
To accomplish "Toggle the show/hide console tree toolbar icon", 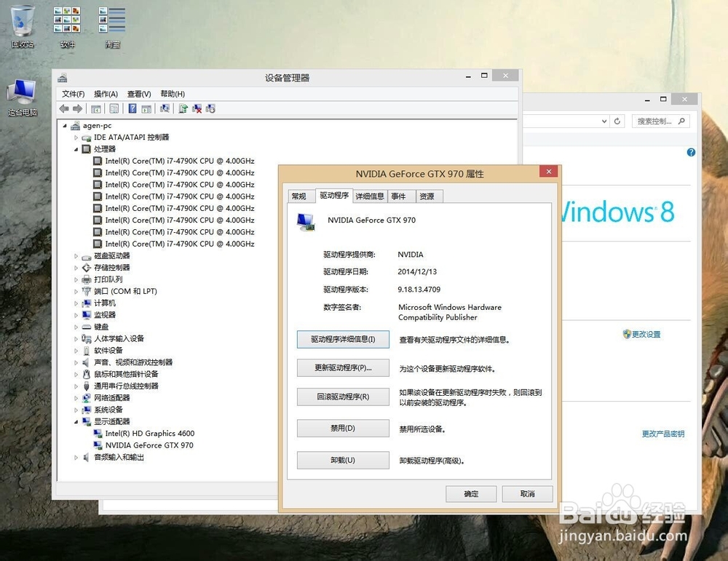I will (96, 108).
